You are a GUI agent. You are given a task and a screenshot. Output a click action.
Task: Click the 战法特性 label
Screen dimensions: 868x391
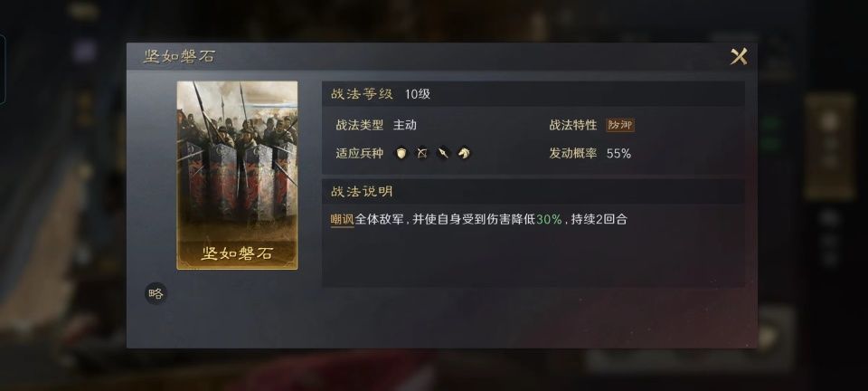tap(573, 125)
